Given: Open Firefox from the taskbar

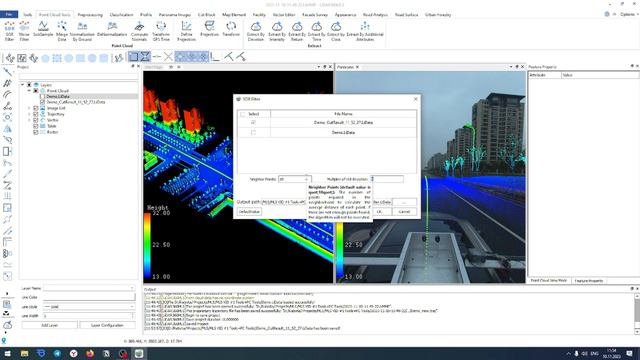Looking at the screenshot, I should tap(90, 353).
